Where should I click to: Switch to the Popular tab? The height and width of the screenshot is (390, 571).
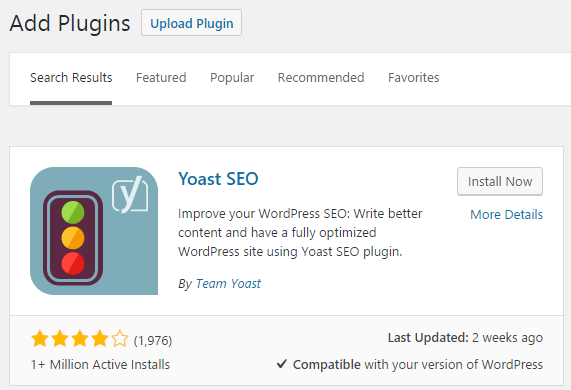coord(232,78)
